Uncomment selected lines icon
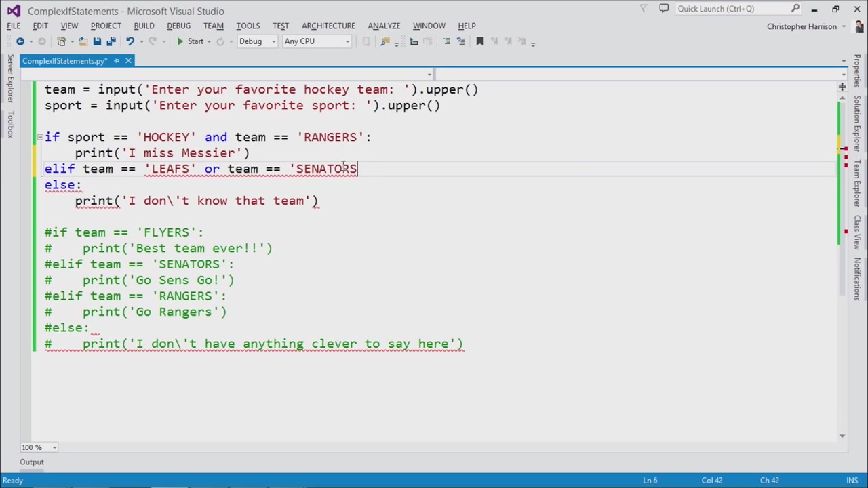The height and width of the screenshot is (488, 868). [460, 41]
